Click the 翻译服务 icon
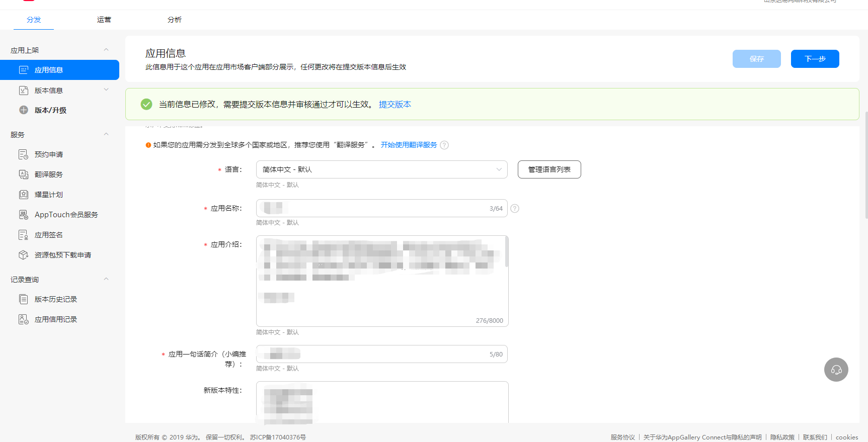Screen dimensions: 868x442 [24, 174]
